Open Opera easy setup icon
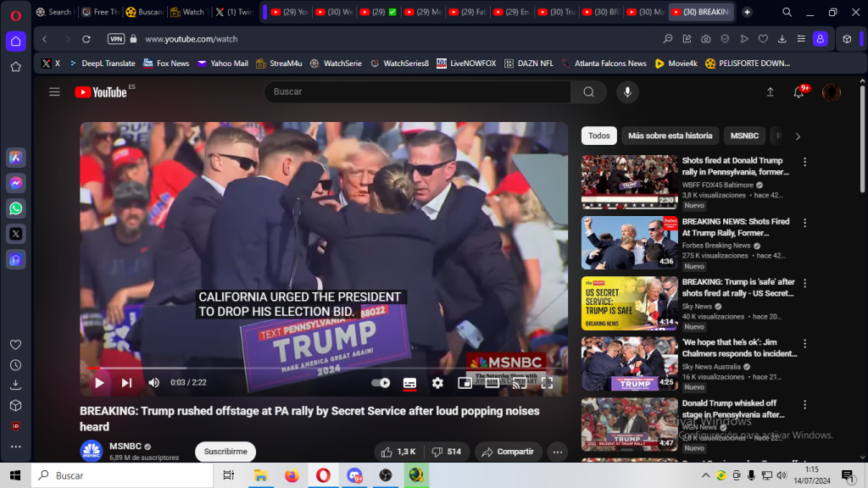Screen dimensions: 868x488 pyautogui.click(x=801, y=39)
